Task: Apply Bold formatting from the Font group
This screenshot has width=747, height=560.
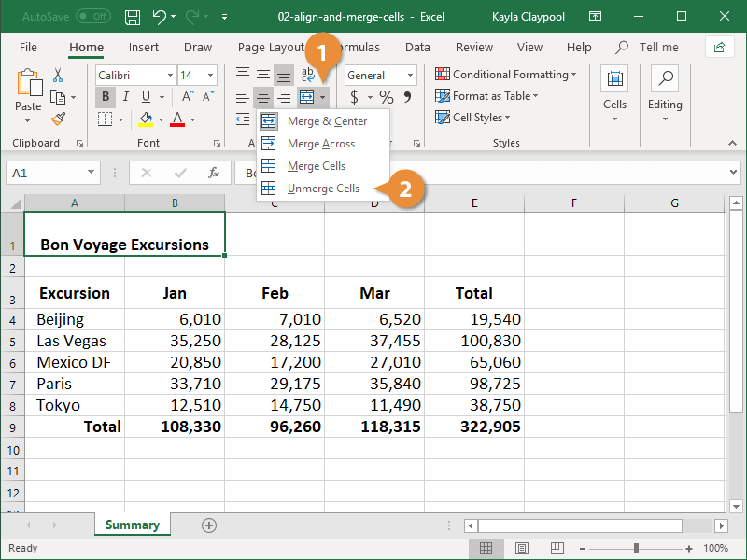Action: (106, 96)
